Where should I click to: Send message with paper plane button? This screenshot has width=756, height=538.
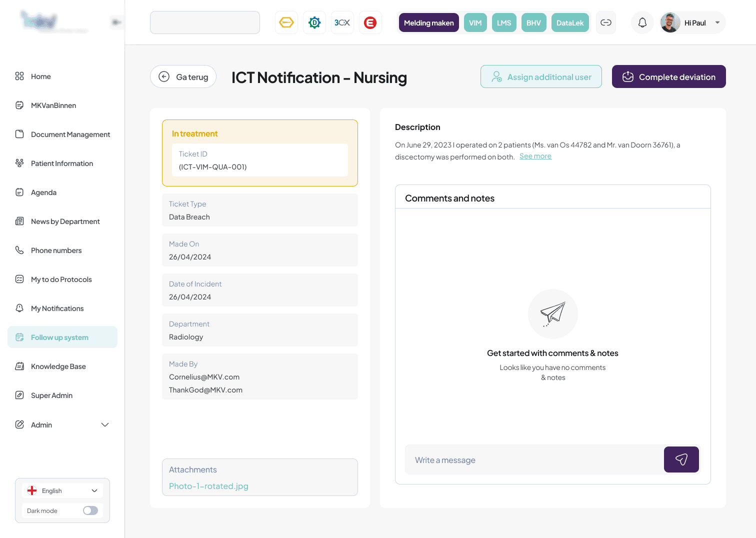681,459
